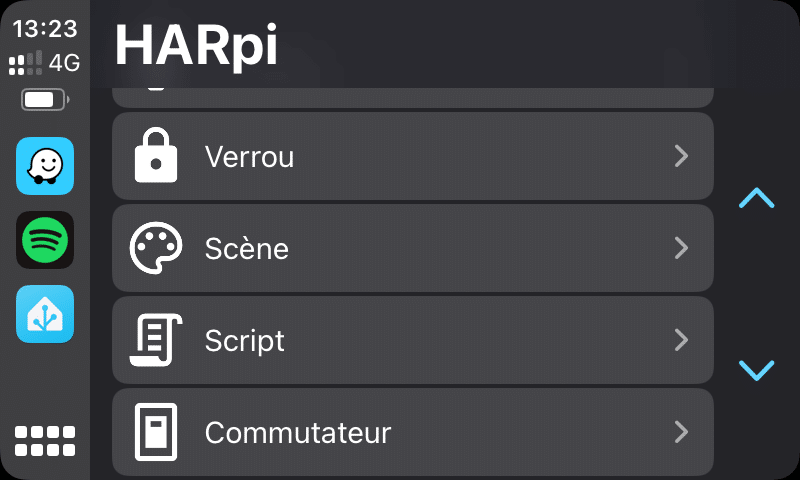800x480 pixels.
Task: Expand the Commutateur row chevron
Action: pyautogui.click(x=682, y=432)
